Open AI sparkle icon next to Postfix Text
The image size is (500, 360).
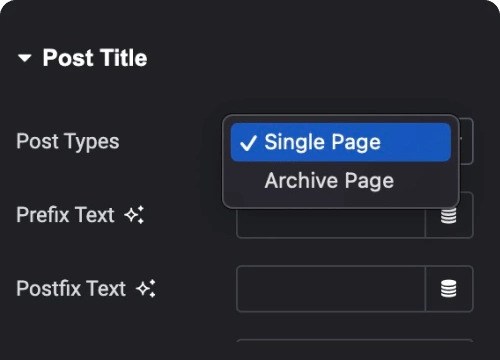pyautogui.click(x=146, y=288)
